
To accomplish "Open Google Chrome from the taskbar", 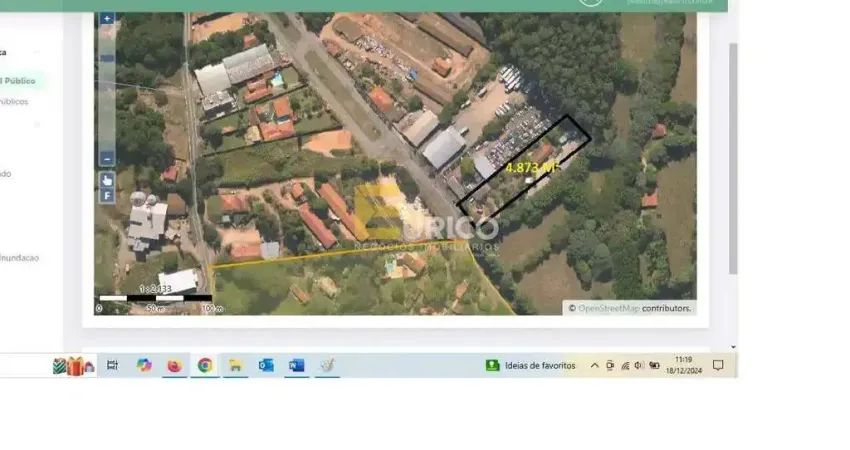I will coord(205,366).
